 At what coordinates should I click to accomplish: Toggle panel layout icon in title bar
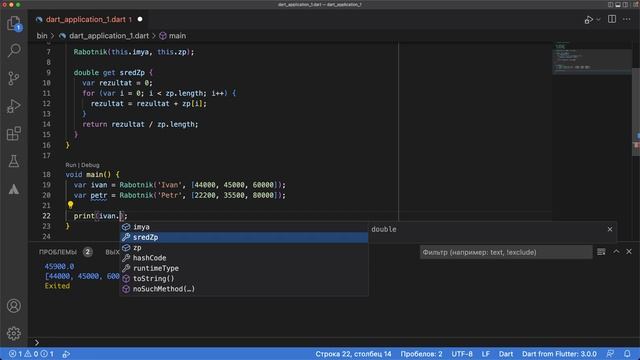click(618, 5)
